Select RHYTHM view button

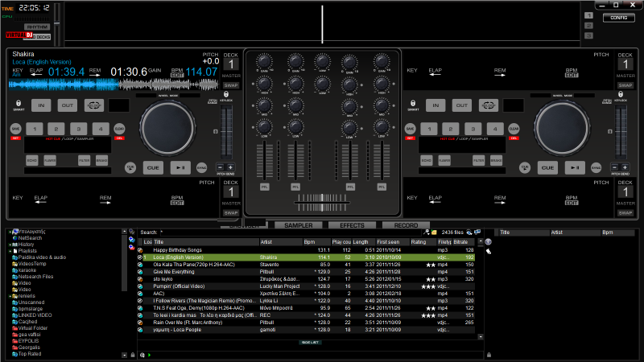37,27
